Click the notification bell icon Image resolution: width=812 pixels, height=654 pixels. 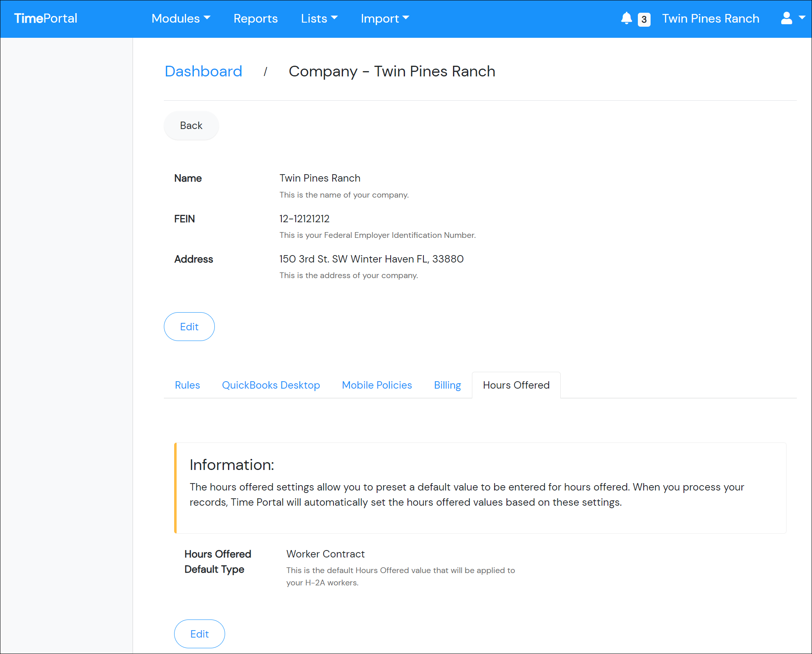(626, 18)
